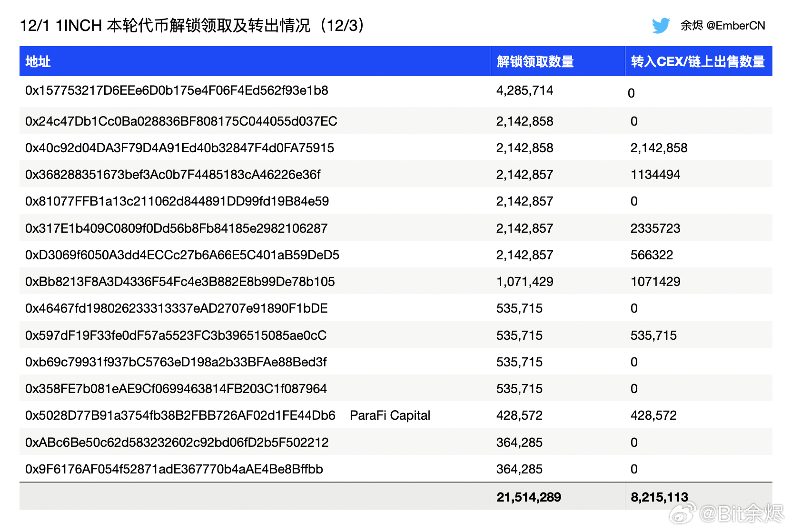791x532 pixels.
Task: Click the '转入CEX/链上出售数量' column header
Action: coord(698,61)
